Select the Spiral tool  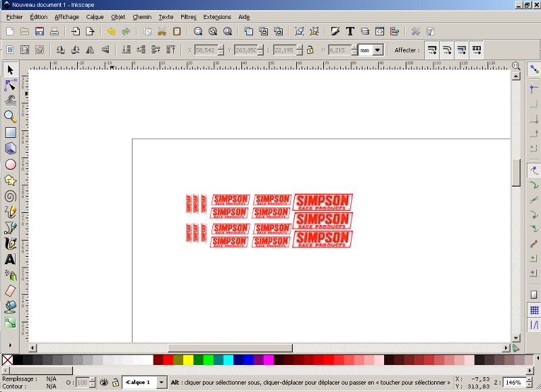10,196
